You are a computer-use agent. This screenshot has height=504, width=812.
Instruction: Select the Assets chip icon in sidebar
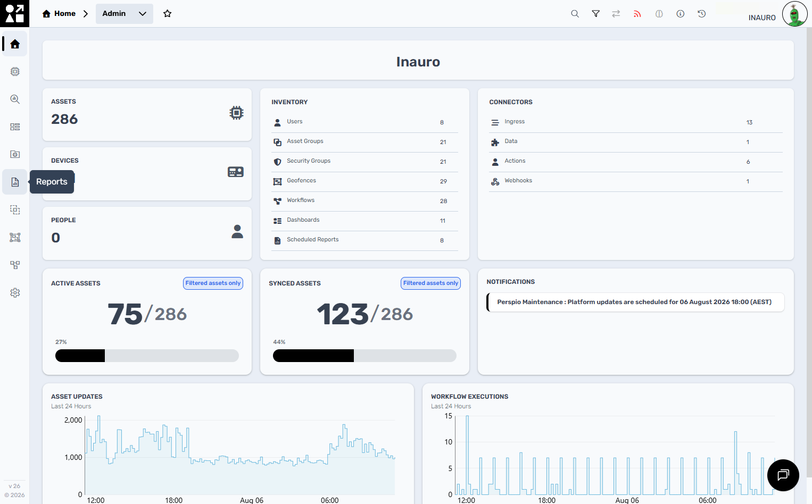click(15, 71)
